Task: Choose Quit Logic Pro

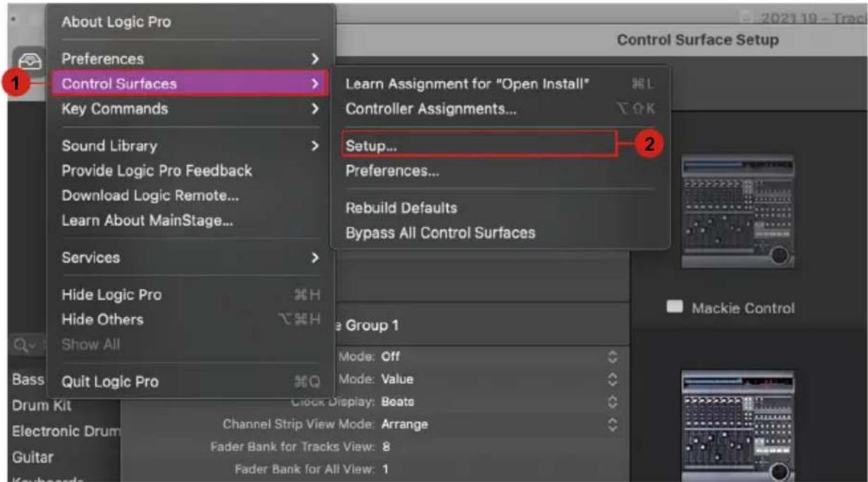Action: (x=190, y=382)
